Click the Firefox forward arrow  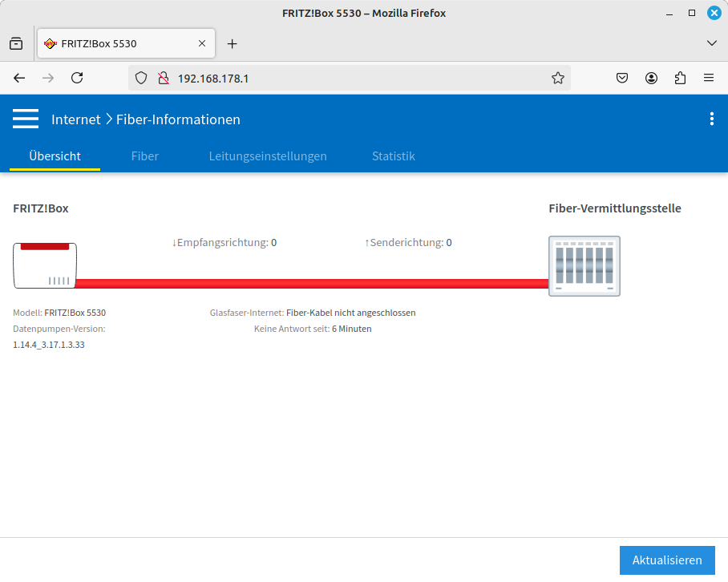[x=48, y=78]
